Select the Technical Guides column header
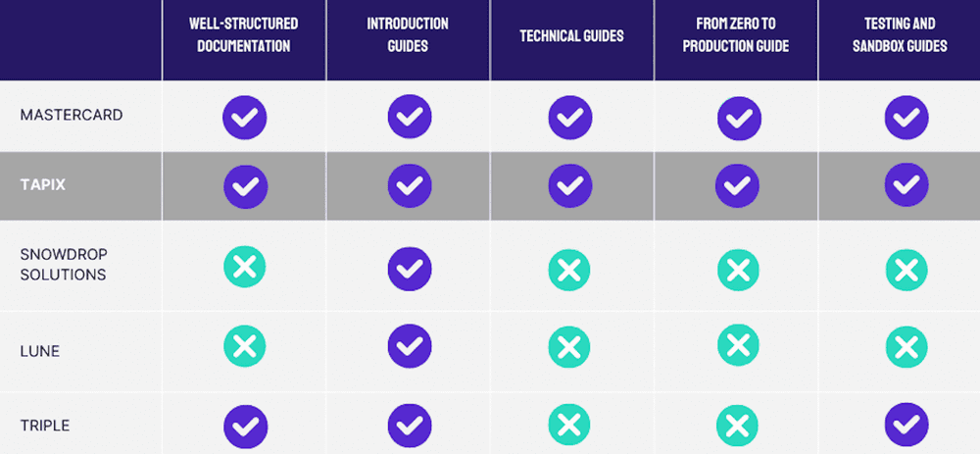Image resolution: width=980 pixels, height=454 pixels. click(x=571, y=35)
